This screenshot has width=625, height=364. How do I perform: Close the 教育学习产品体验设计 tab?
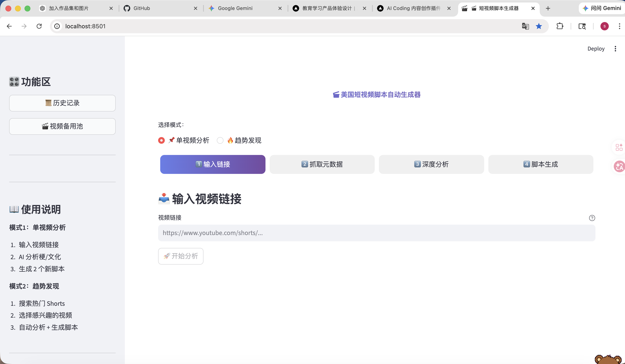coord(364,9)
